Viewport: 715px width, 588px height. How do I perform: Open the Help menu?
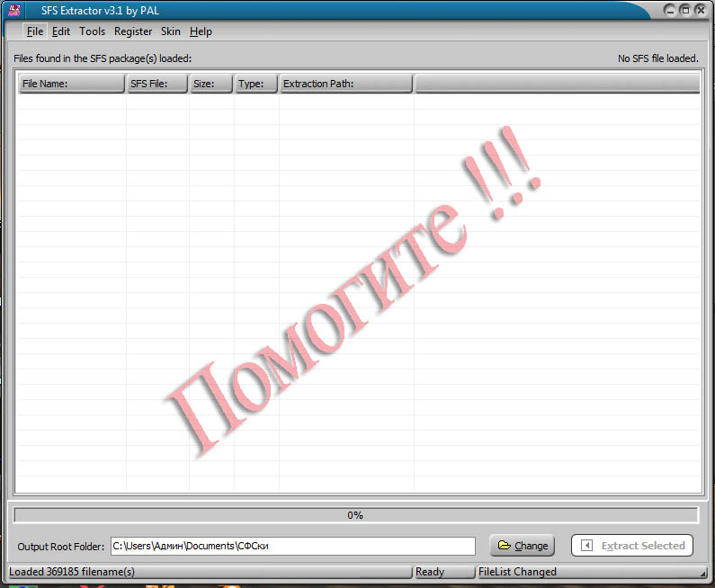pos(201,31)
